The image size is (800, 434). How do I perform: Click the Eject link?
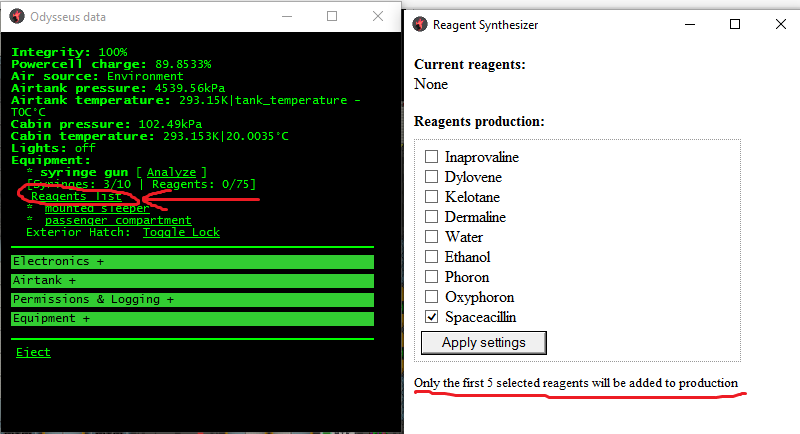click(33, 352)
